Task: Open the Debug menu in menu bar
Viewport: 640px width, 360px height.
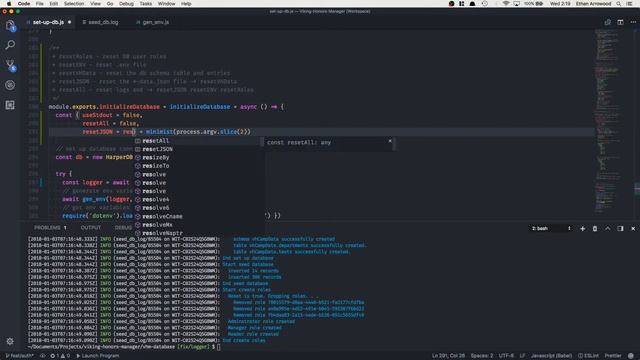Action: (x=126, y=4)
